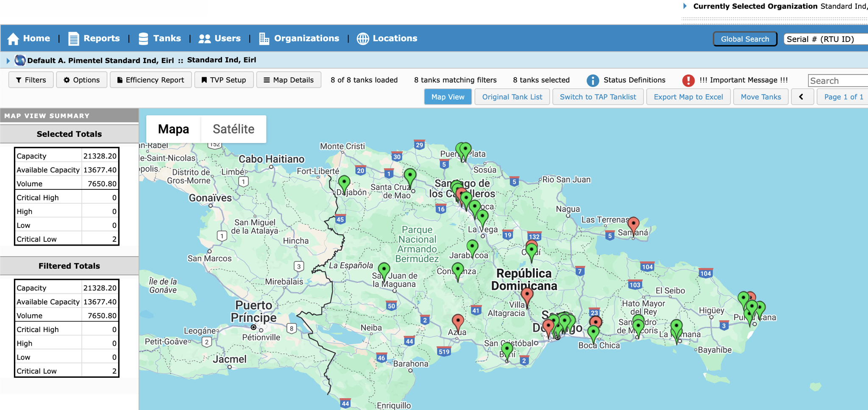Click the '8 tanks matching filters' text
The height and width of the screenshot is (410, 868).
click(455, 80)
